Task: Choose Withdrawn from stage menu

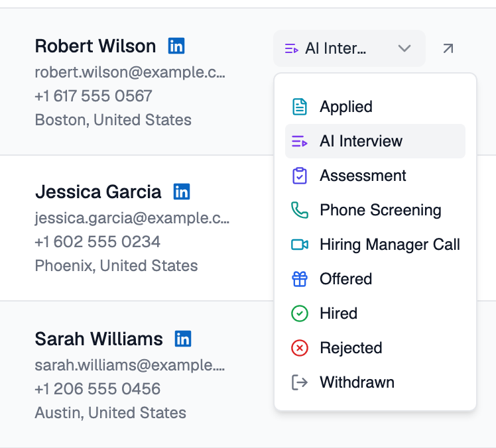Action: [x=375, y=382]
